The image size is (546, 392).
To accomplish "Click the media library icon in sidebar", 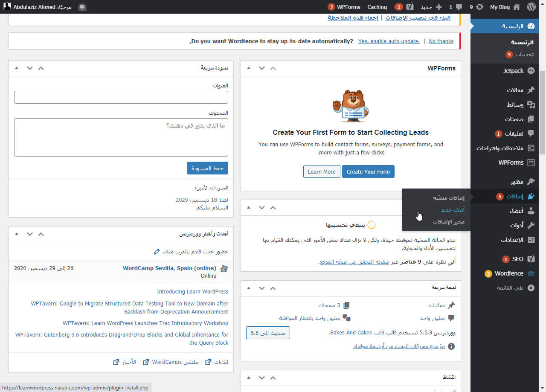I will (x=531, y=105).
